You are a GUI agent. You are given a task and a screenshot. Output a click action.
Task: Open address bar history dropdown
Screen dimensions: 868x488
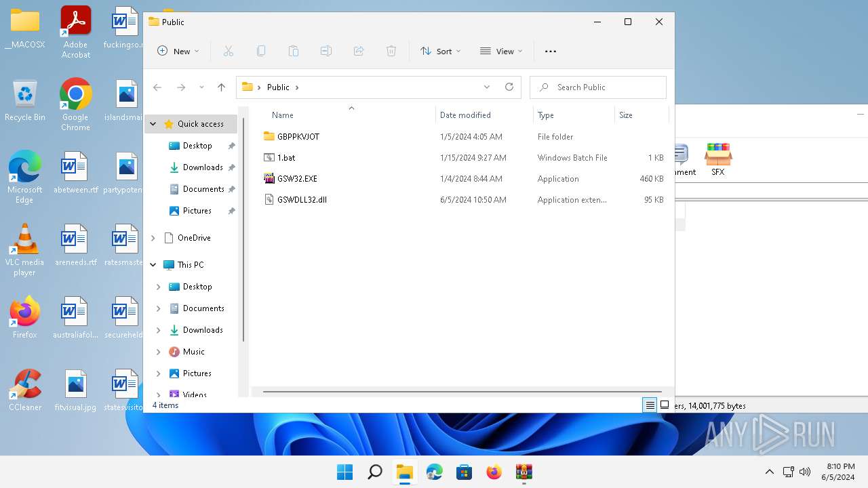tap(487, 87)
